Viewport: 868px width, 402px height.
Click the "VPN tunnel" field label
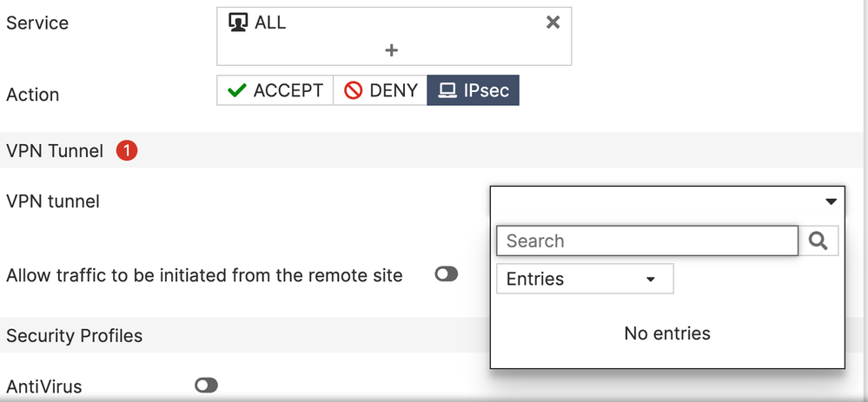click(x=53, y=201)
